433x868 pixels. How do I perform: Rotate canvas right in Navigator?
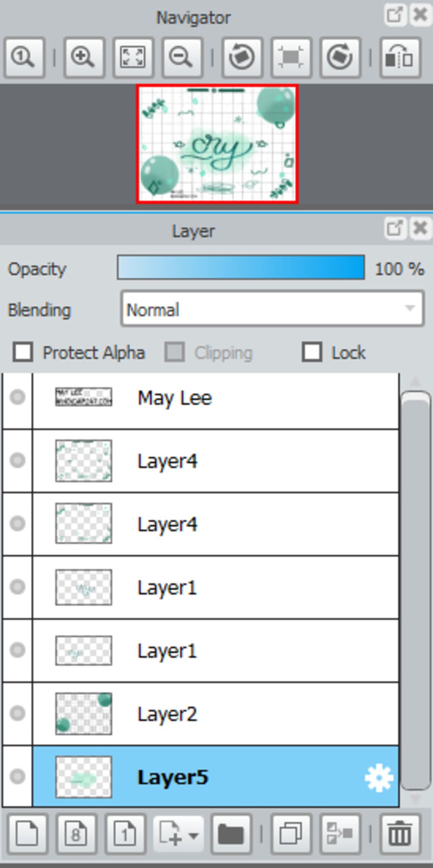click(x=340, y=58)
